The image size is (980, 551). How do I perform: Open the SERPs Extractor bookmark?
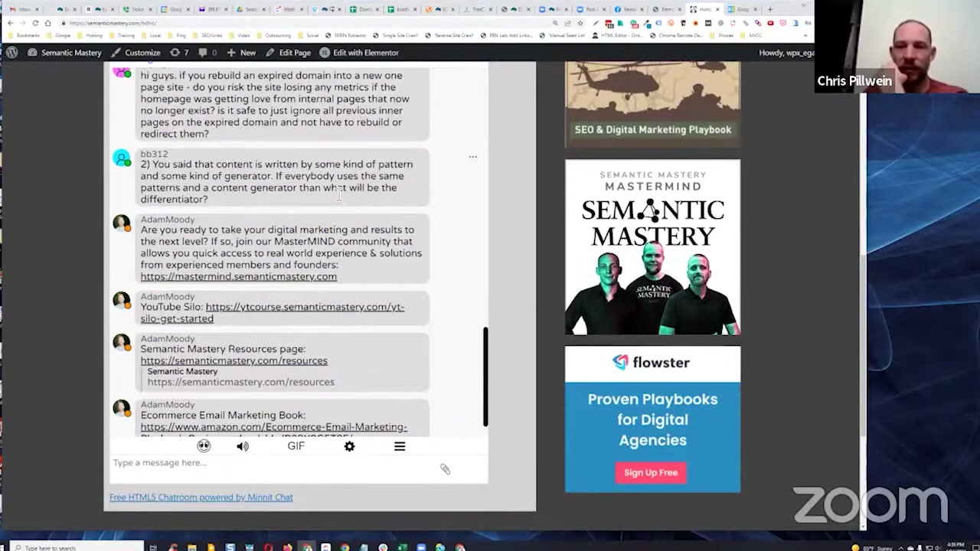click(x=348, y=36)
